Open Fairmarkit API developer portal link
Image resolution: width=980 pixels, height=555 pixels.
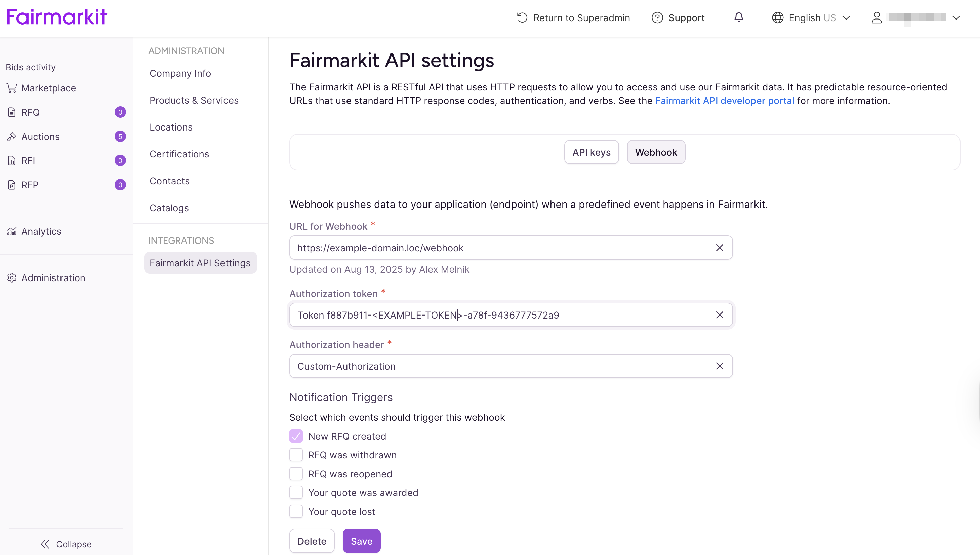pyautogui.click(x=724, y=101)
